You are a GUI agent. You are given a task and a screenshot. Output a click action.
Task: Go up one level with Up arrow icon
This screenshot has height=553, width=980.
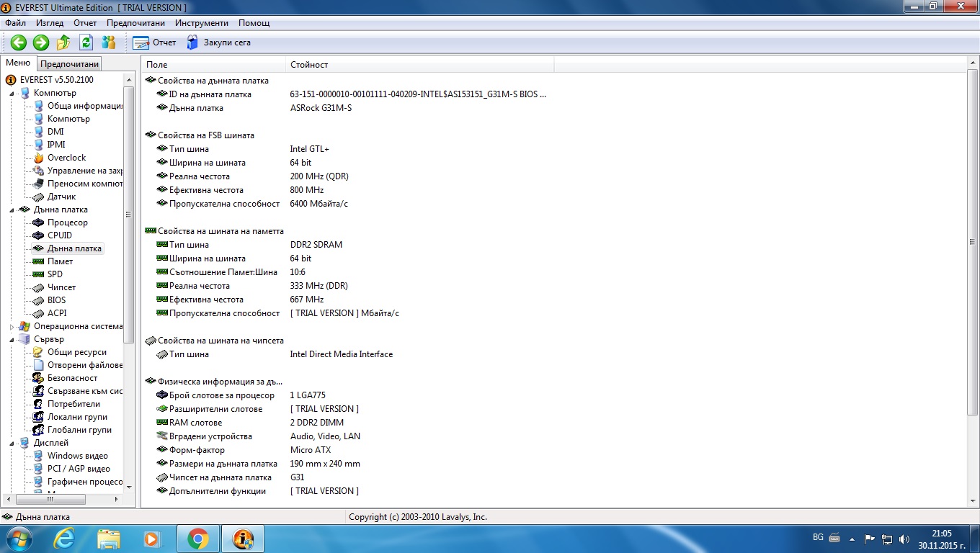point(63,42)
